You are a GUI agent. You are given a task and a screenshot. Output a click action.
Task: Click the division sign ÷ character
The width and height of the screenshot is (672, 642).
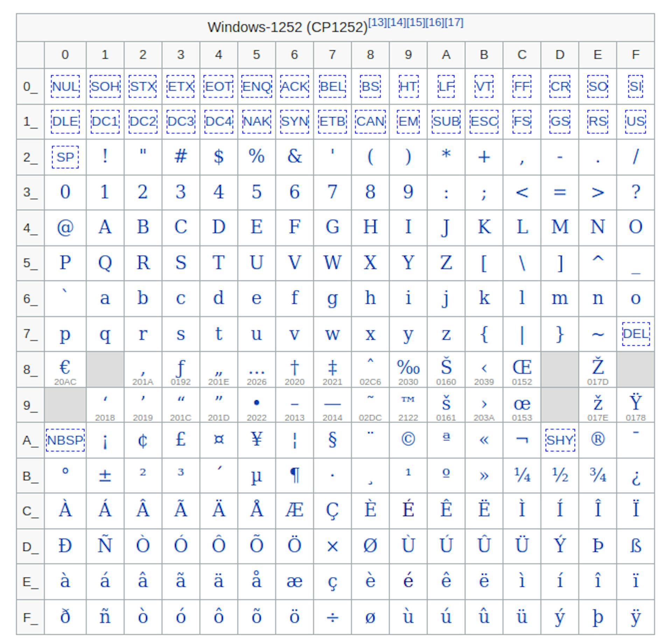click(x=332, y=618)
